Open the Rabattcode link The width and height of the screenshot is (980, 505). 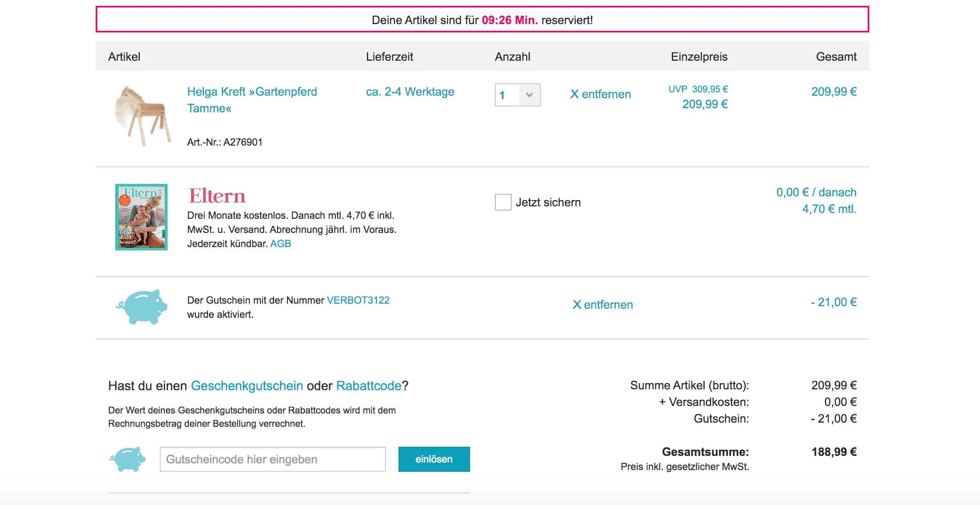(369, 386)
